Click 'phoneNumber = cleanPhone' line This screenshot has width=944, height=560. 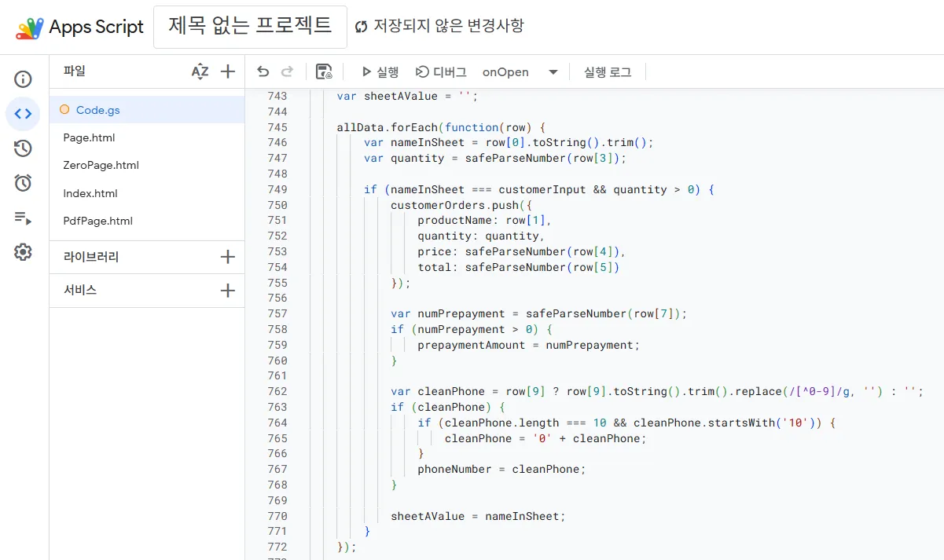coord(502,469)
